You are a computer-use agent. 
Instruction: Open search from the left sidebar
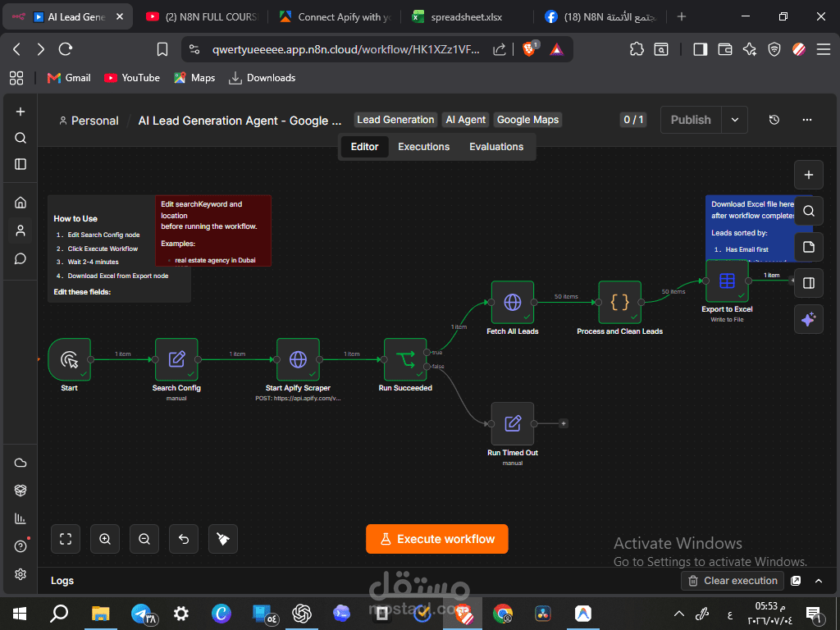(21, 138)
